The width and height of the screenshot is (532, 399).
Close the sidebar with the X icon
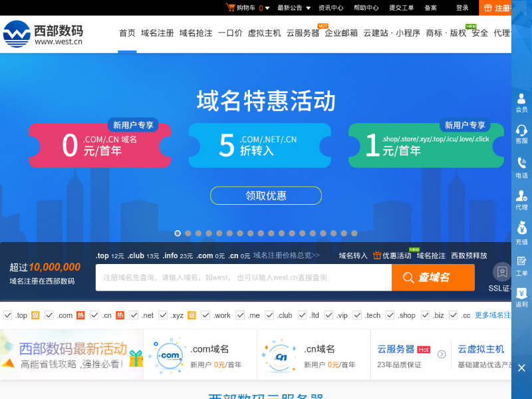point(521,368)
